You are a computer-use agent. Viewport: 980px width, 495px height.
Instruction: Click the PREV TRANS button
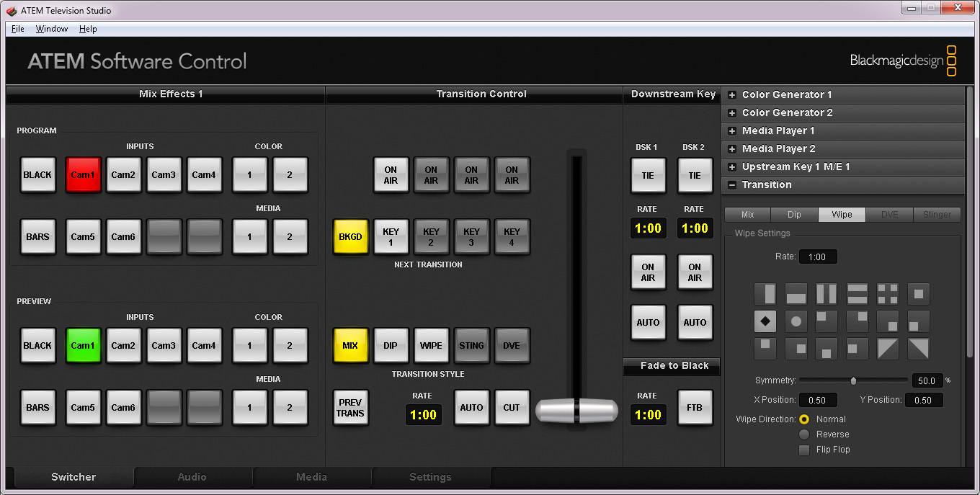(x=350, y=408)
